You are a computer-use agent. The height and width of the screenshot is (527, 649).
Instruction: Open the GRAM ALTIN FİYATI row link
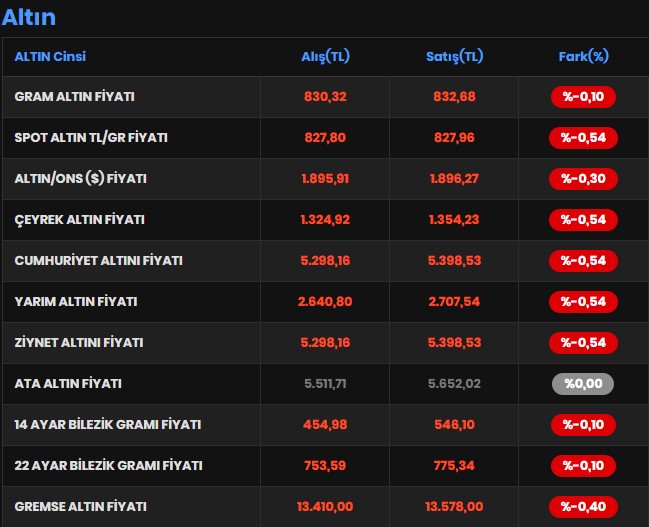[x=75, y=97]
